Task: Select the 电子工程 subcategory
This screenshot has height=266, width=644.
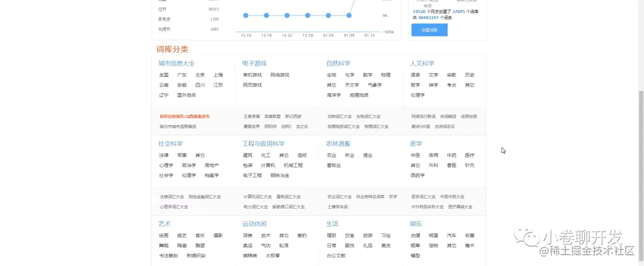Action: 252,176
